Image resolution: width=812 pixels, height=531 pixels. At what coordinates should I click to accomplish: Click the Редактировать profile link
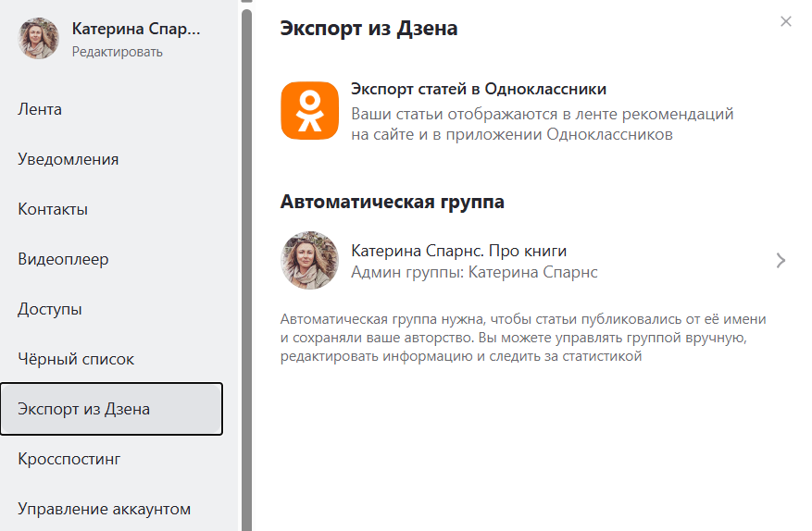[x=117, y=52]
